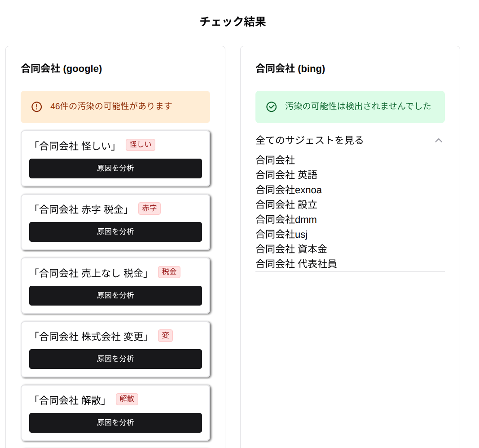479x448 pixels.
Task: Click the green checkmark circle icon
Action: (x=271, y=107)
